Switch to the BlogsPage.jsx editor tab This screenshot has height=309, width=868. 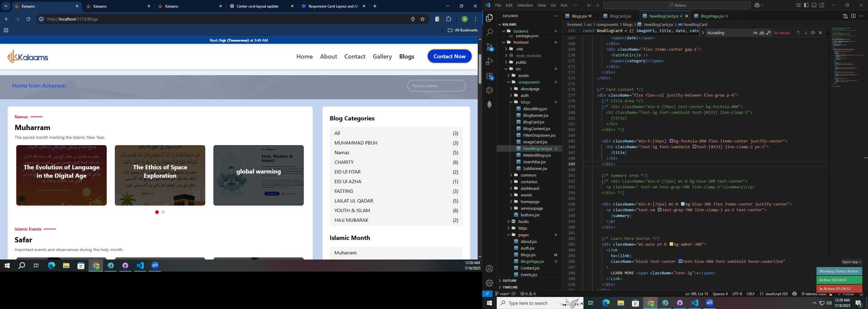pyautogui.click(x=713, y=16)
